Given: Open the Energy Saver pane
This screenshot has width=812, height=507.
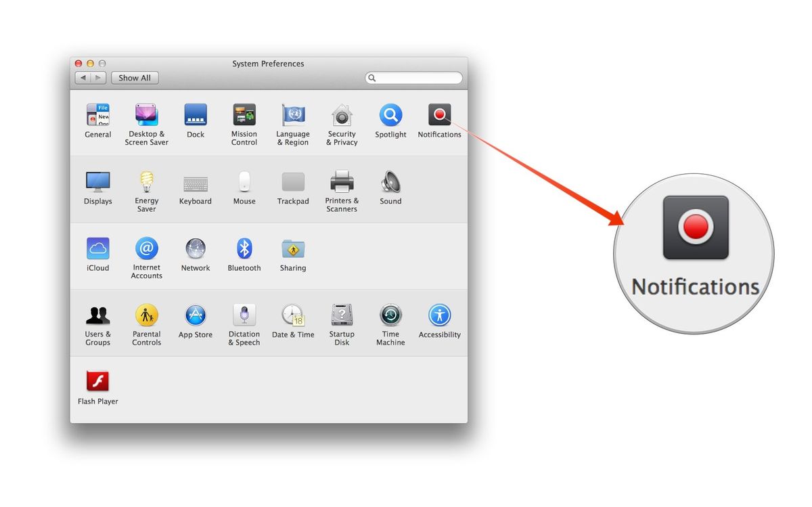Looking at the screenshot, I should click(x=147, y=181).
